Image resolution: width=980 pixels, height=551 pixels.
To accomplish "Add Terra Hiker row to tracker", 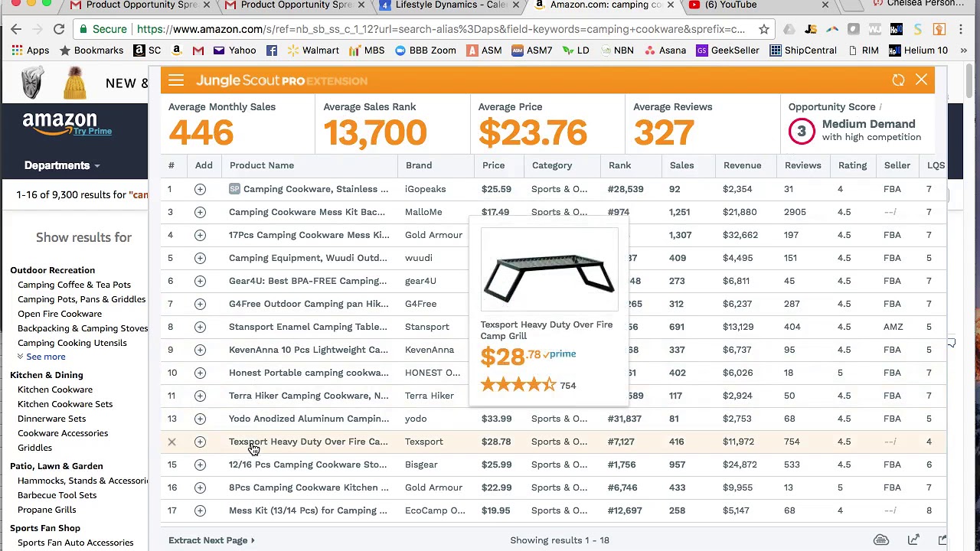I will click(x=200, y=396).
